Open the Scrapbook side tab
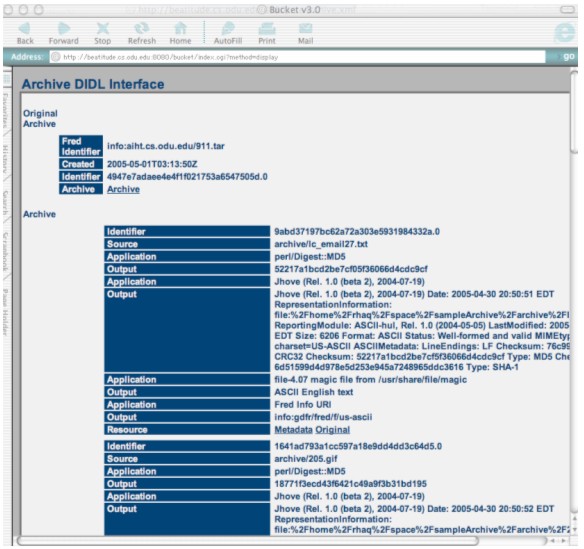This screenshot has width=584, height=549. point(6,251)
